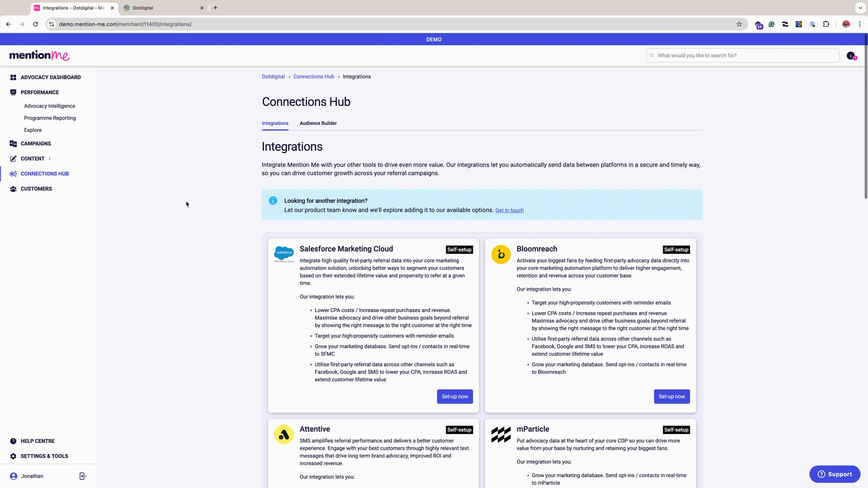Open Settings & Tools menu item
The width and height of the screenshot is (868, 488).
[44, 456]
